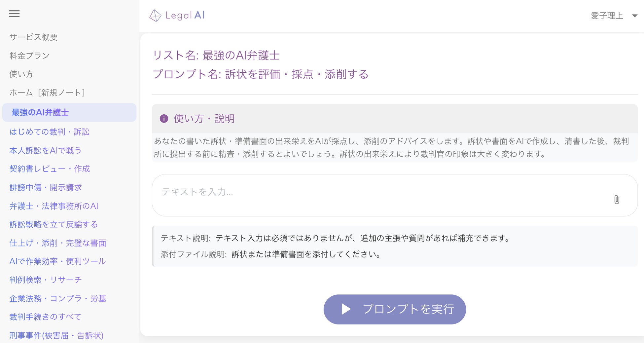Click the 愛子理上 user name
The image size is (644, 343).
(x=607, y=16)
